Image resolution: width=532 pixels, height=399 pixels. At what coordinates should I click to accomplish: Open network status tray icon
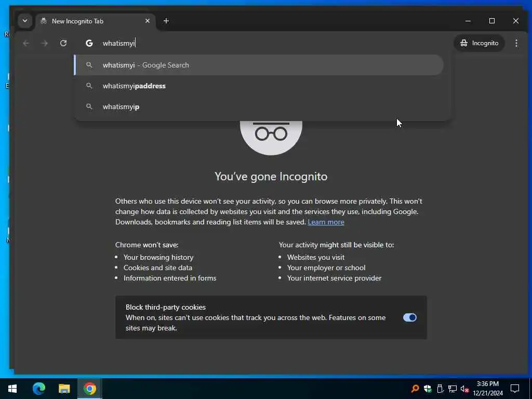453,389
